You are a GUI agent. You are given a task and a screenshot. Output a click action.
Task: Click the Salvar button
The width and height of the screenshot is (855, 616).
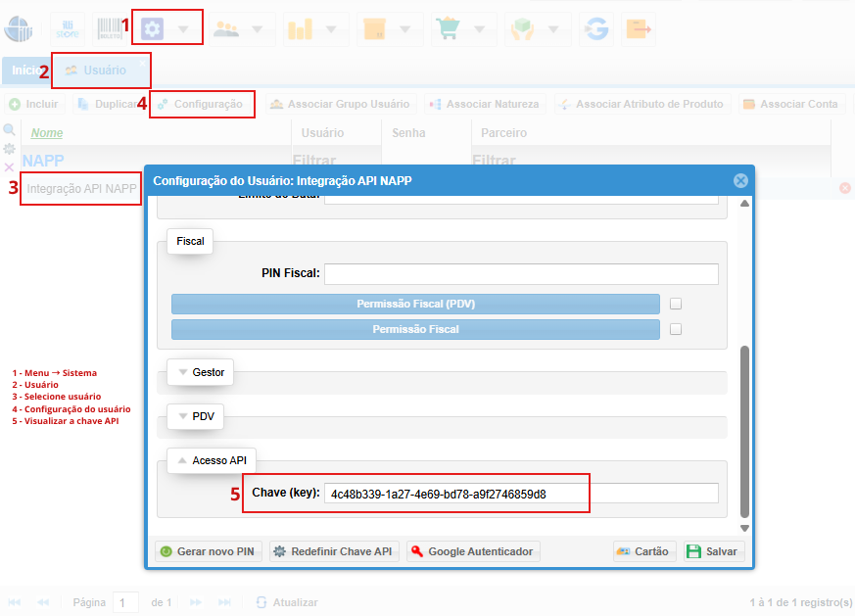coord(714,551)
